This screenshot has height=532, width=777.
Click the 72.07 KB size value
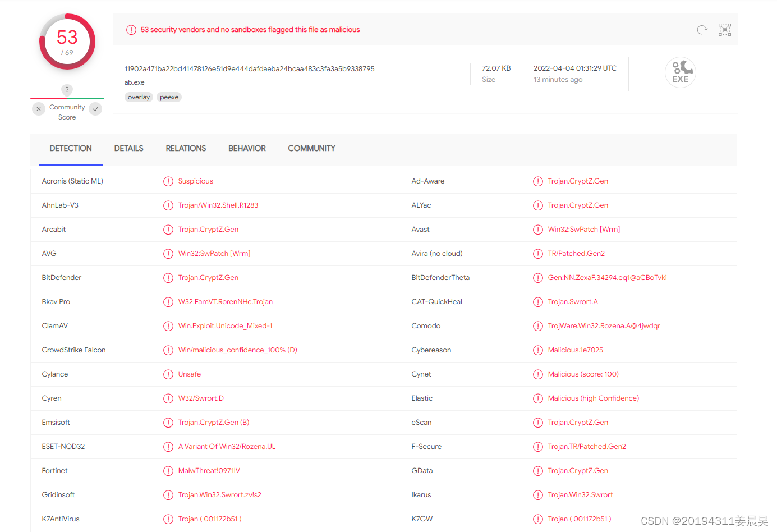click(496, 68)
